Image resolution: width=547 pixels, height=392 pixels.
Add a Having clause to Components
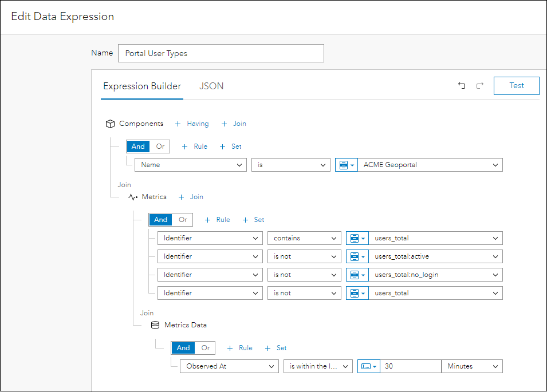192,124
